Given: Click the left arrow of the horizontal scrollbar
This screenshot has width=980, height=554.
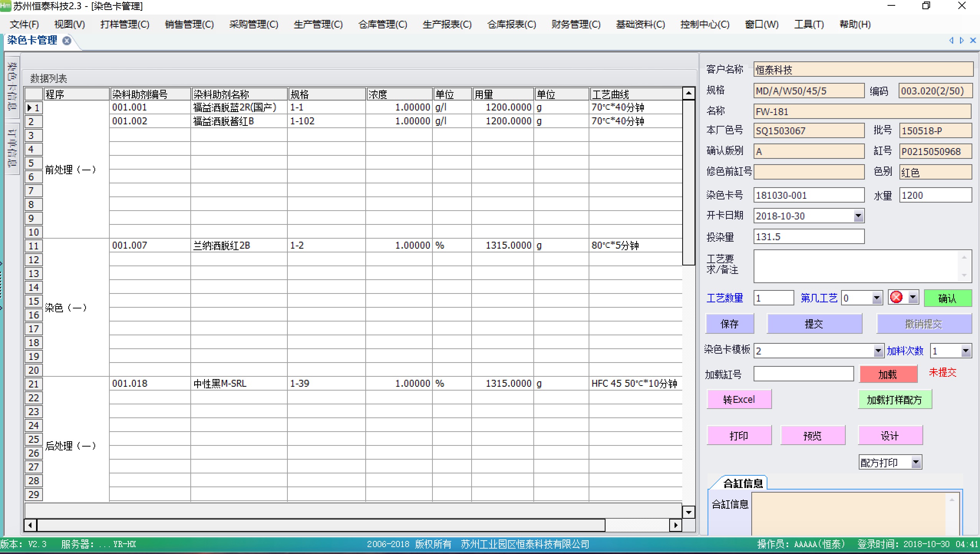Looking at the screenshot, I should [x=30, y=525].
